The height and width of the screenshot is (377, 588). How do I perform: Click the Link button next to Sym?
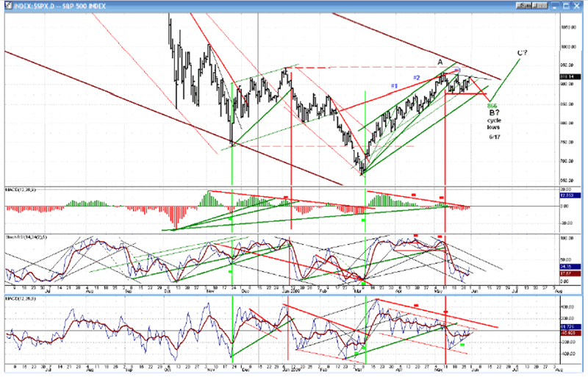tap(540, 6)
